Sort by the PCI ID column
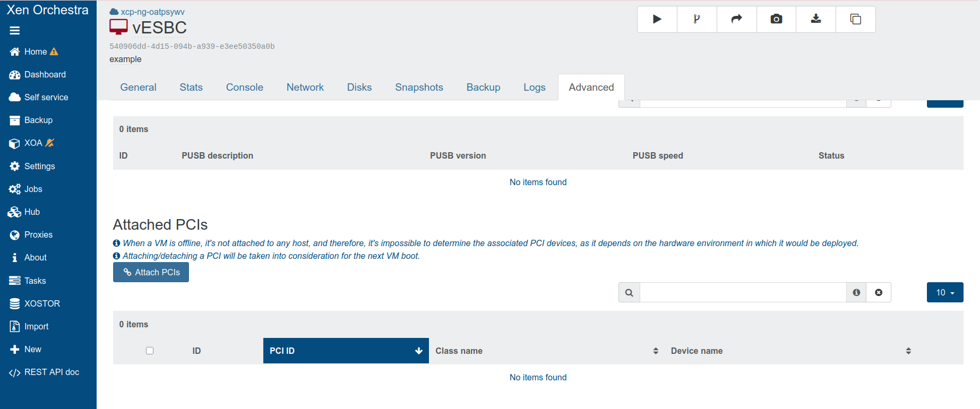 [x=346, y=351]
